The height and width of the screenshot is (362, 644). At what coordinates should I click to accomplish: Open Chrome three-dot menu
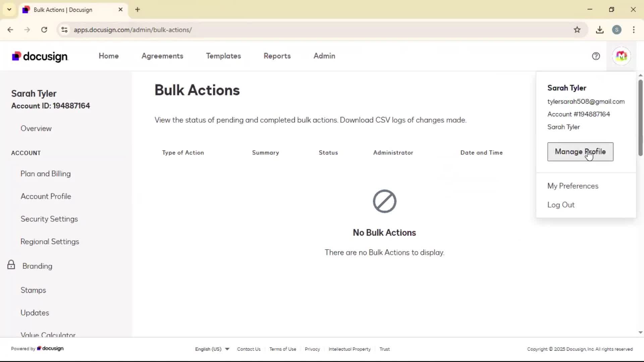(x=634, y=30)
